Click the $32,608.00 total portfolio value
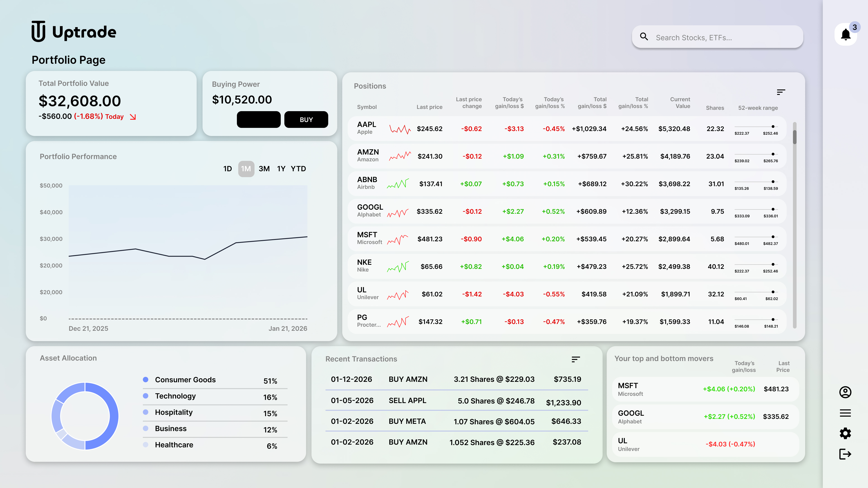The height and width of the screenshot is (488, 868). pyautogui.click(x=80, y=101)
